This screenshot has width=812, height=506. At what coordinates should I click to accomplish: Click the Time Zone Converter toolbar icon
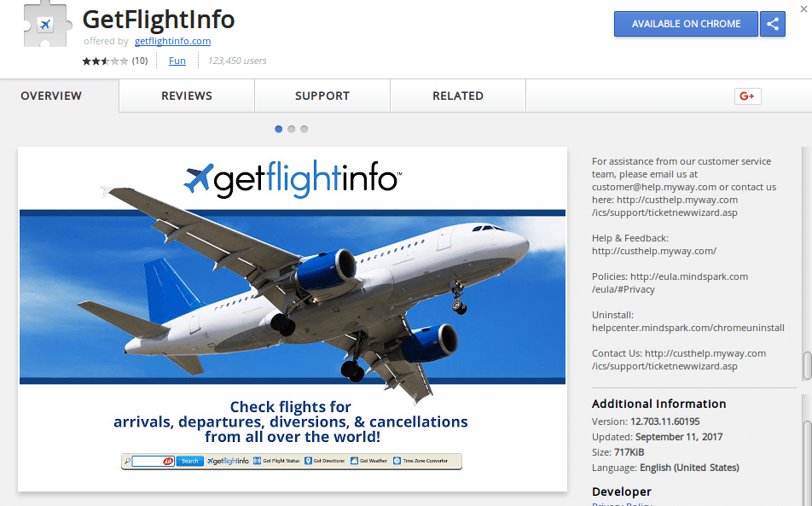click(x=397, y=461)
